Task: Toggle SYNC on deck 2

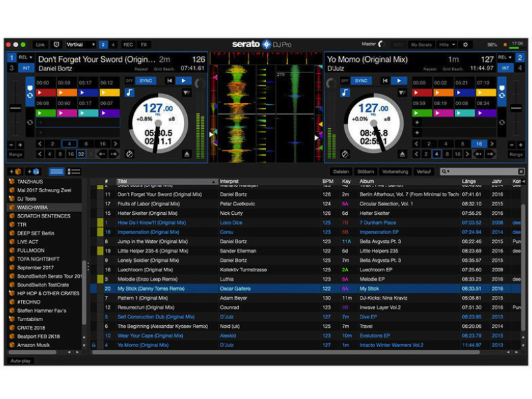Action: pos(361,80)
